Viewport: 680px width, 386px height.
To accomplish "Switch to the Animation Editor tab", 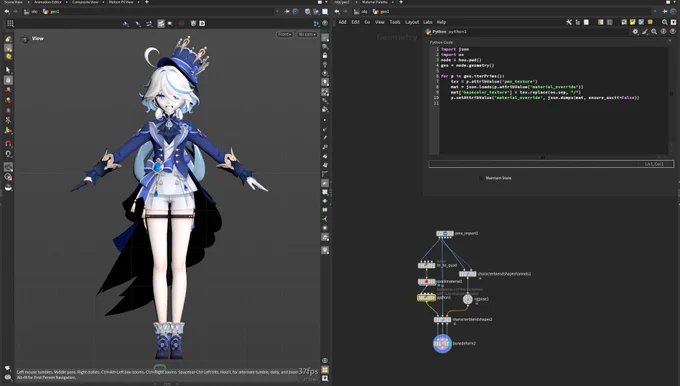I will point(48,2).
